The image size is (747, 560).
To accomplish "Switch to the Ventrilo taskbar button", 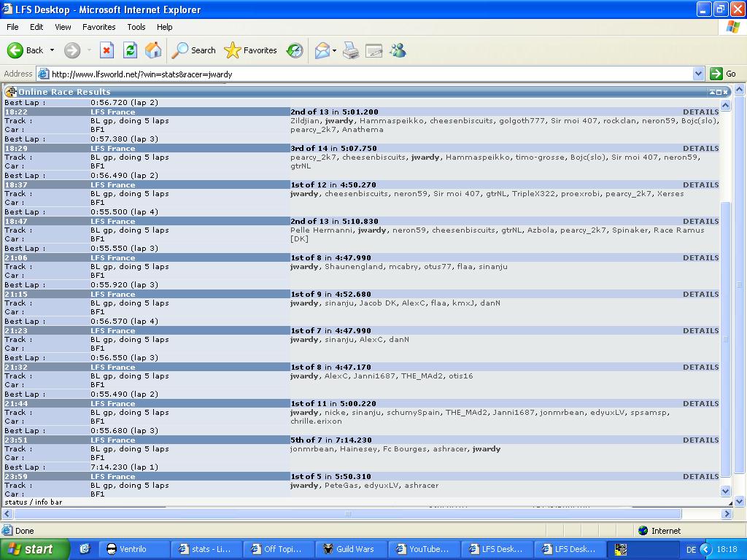I will tap(133, 549).
